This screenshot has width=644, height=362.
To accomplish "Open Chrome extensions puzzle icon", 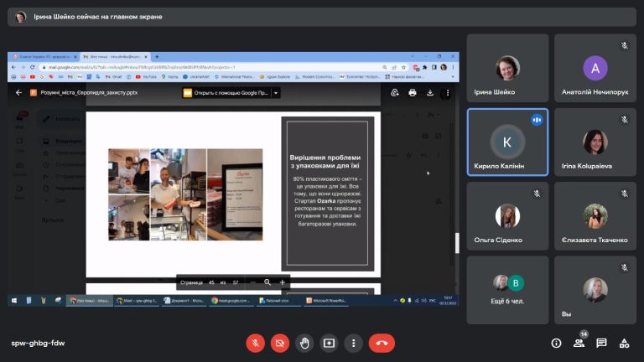I will coord(425,67).
